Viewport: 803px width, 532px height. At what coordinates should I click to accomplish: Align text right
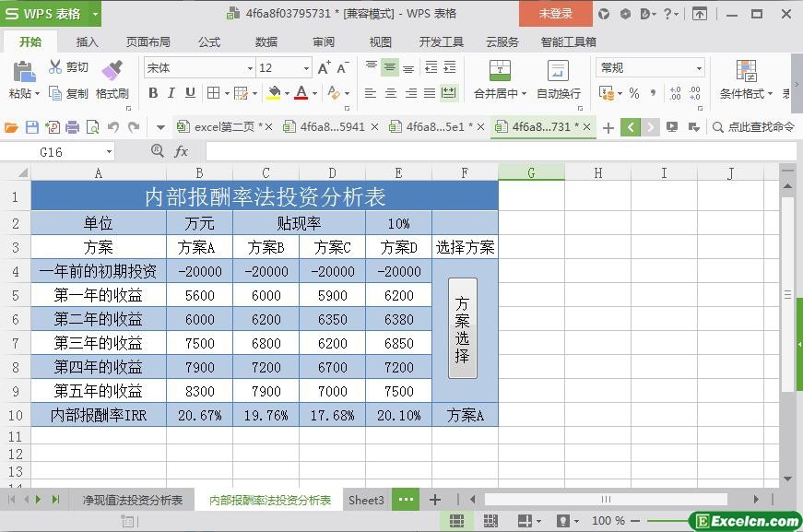[x=410, y=93]
